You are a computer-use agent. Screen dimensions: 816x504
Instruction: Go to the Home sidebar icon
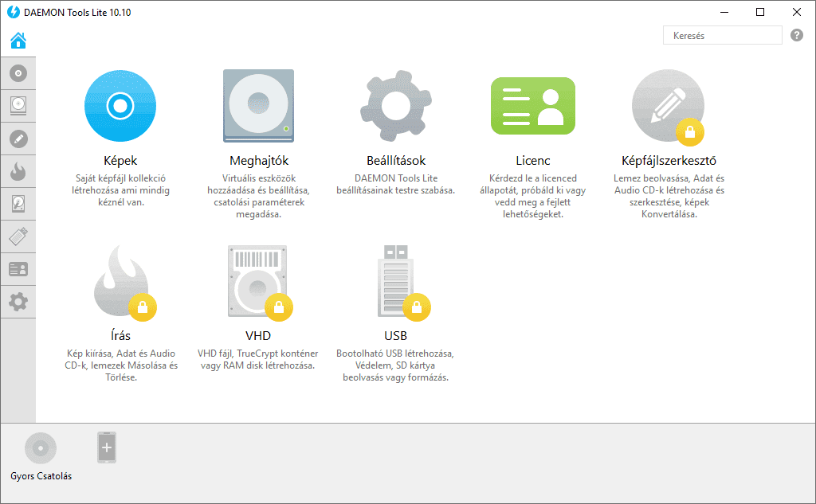tap(18, 41)
